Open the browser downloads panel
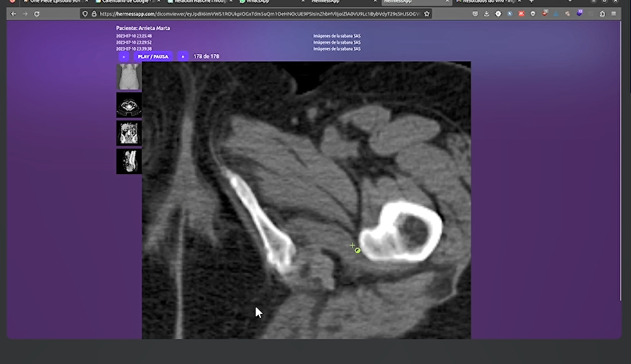 [x=487, y=14]
